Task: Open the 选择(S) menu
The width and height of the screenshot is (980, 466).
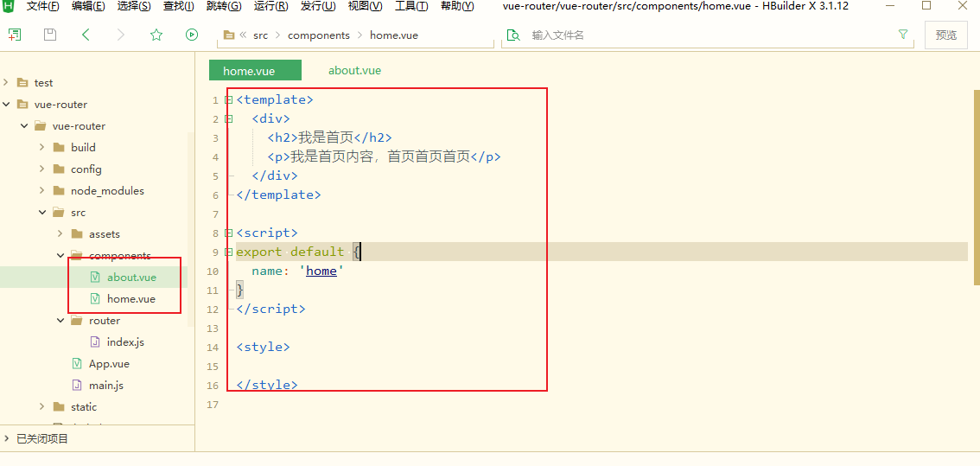Action: coord(134,6)
